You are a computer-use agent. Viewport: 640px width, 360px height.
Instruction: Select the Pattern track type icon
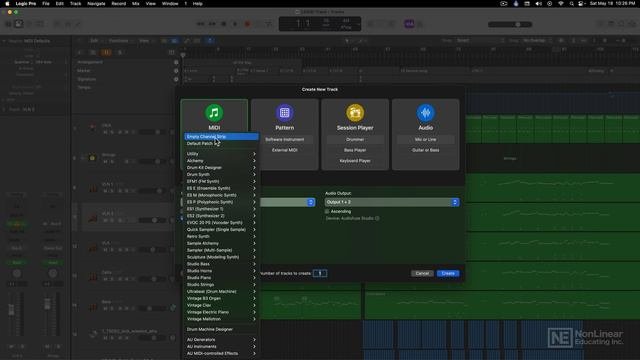[x=284, y=113]
